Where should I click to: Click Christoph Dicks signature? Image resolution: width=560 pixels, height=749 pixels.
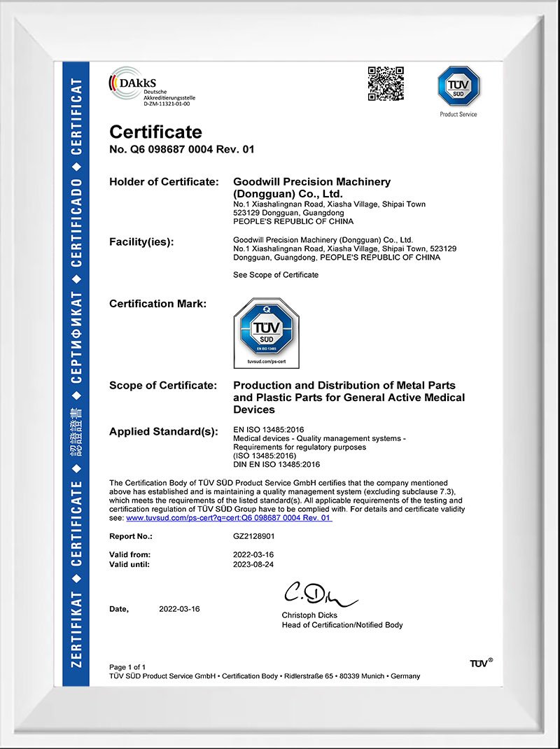pyautogui.click(x=323, y=596)
